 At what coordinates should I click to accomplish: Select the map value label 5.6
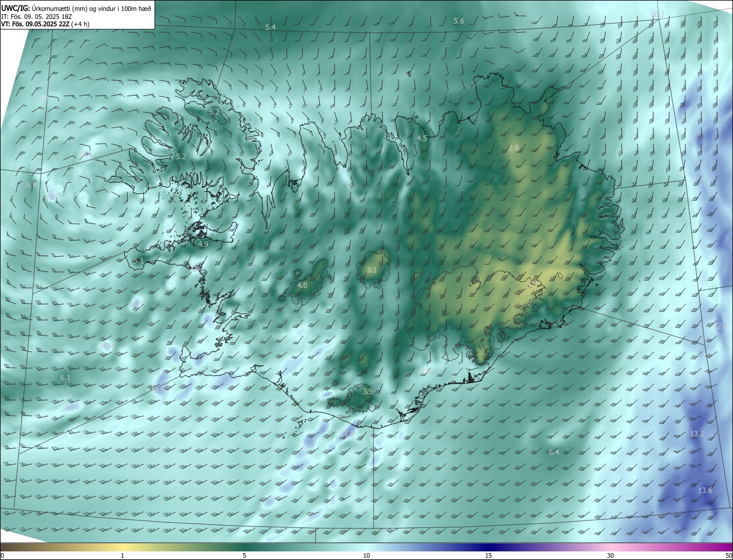click(x=459, y=21)
